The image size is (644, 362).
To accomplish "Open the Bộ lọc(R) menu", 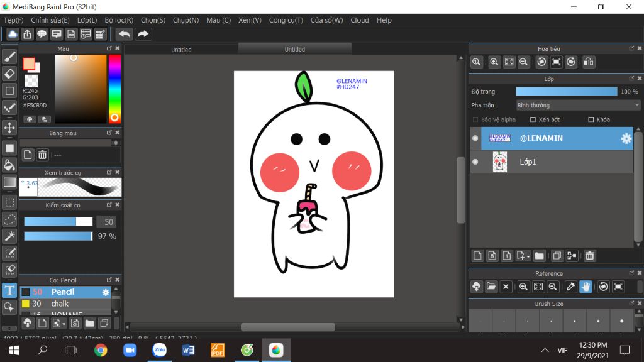I will 119,20.
